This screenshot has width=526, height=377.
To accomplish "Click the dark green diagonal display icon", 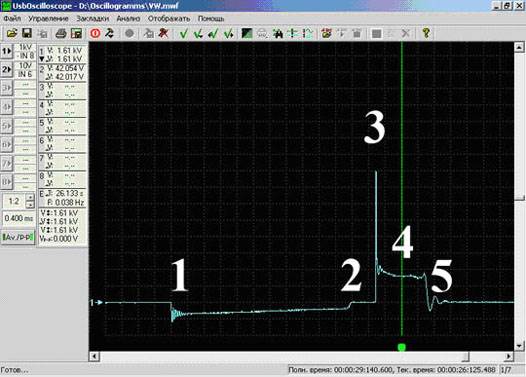I will pos(247,33).
